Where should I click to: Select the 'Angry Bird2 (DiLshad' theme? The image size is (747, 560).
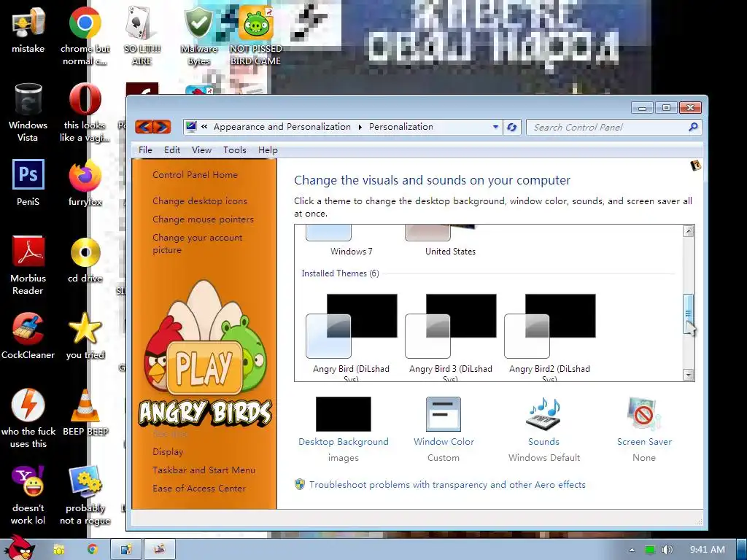(x=550, y=336)
